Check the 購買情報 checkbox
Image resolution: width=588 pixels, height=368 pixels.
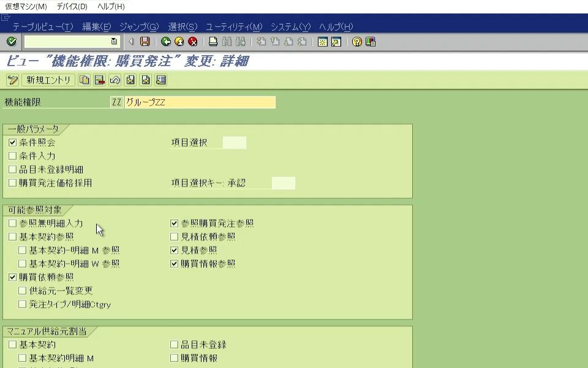coord(174,358)
